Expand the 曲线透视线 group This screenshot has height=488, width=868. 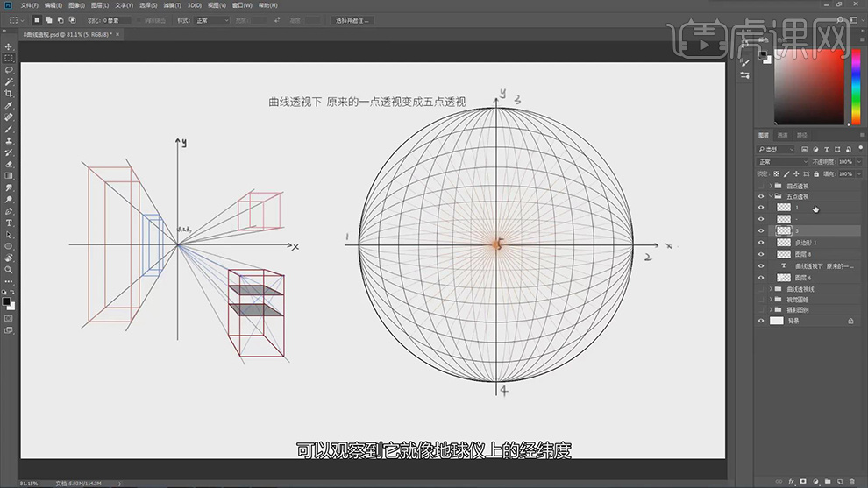(x=771, y=289)
